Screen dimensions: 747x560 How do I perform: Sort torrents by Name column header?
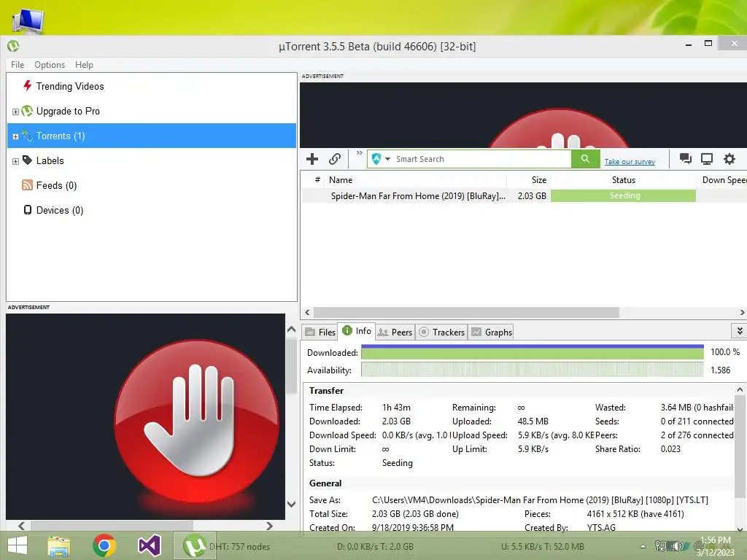click(415, 180)
